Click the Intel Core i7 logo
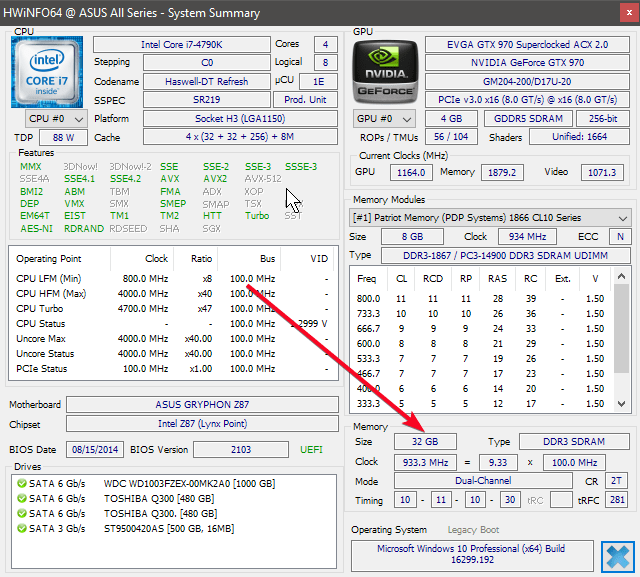Image resolution: width=640 pixels, height=577 pixels. (46, 70)
